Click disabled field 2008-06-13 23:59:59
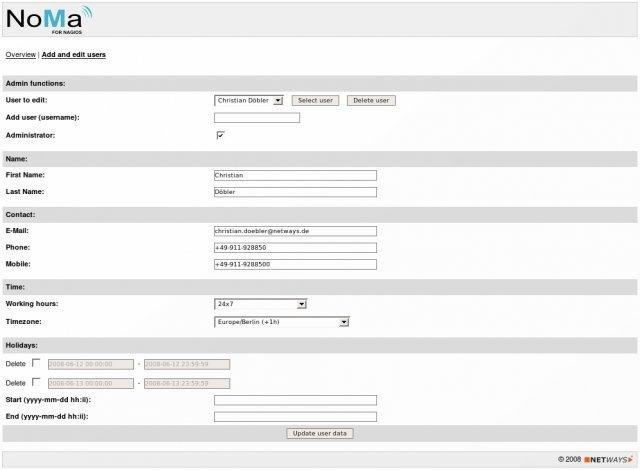 tap(187, 384)
